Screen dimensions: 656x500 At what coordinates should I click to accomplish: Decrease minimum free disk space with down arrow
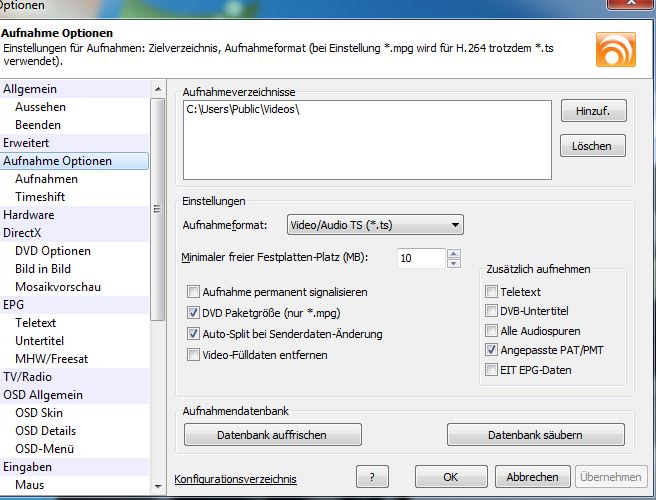[x=454, y=264]
